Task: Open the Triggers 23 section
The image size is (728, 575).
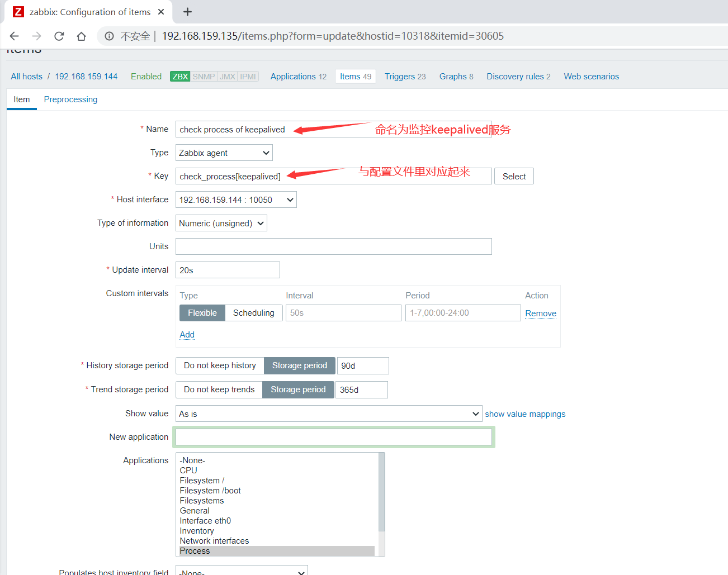Action: pyautogui.click(x=405, y=77)
